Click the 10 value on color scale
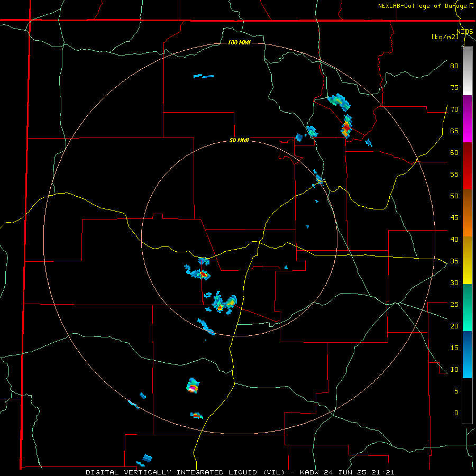The height and width of the screenshot is (476, 476). pos(454,370)
